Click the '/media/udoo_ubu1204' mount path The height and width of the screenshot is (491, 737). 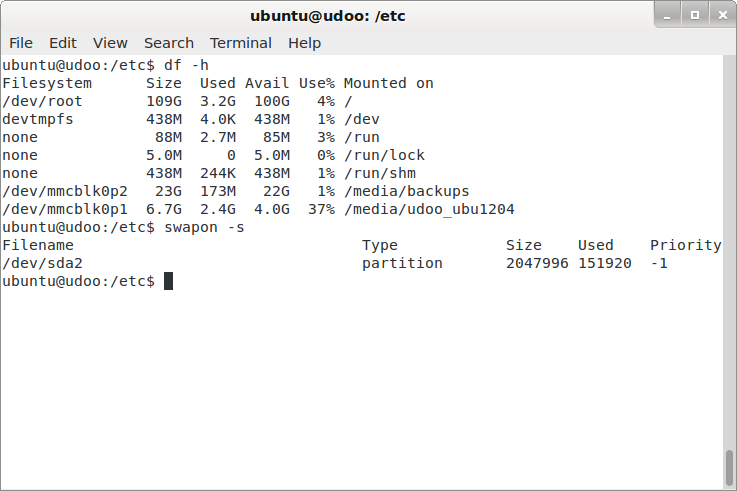coord(429,210)
